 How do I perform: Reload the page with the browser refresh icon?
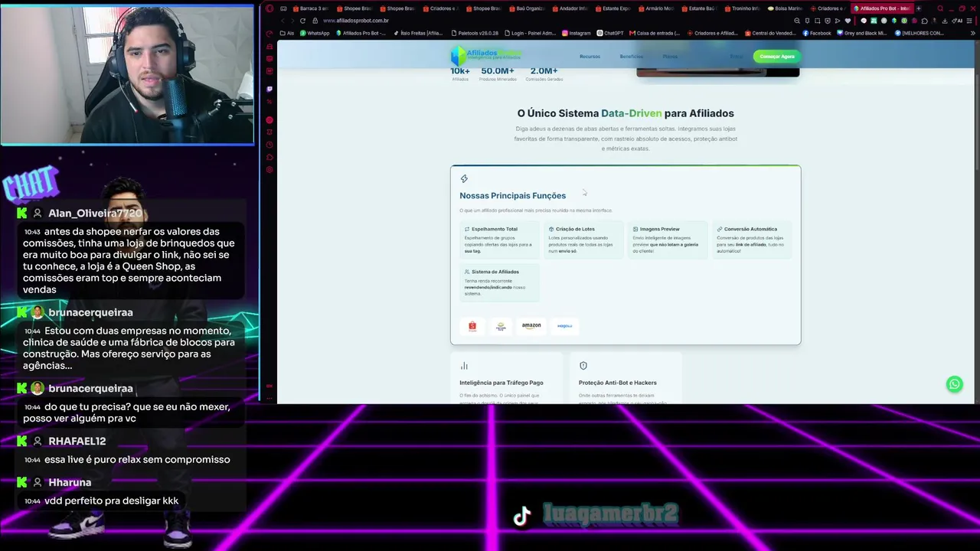click(x=303, y=21)
